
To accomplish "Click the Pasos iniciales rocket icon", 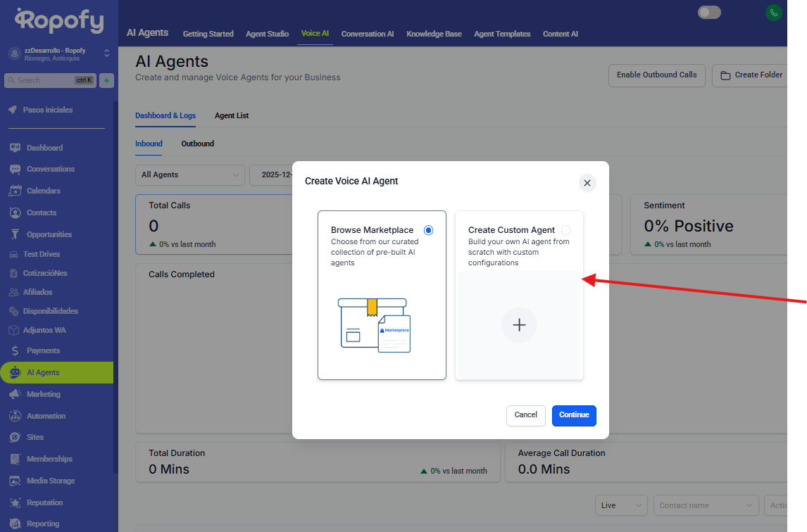I will 13,110.
